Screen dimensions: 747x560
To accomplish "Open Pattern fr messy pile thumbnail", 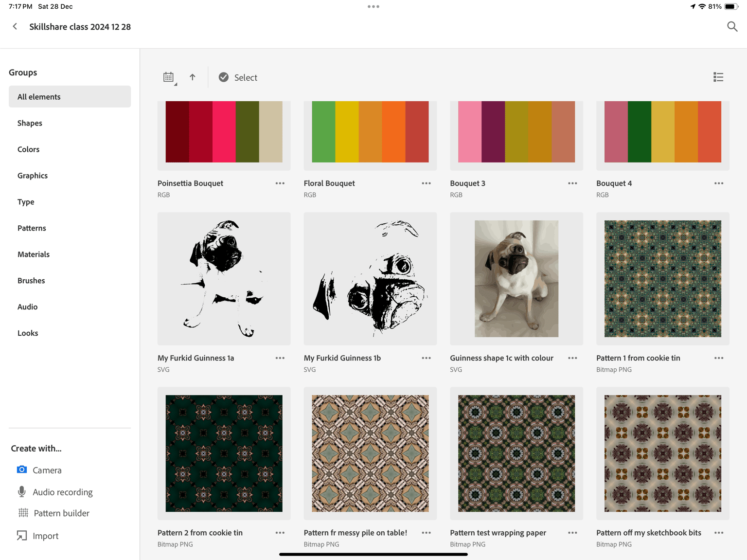I will point(370,453).
